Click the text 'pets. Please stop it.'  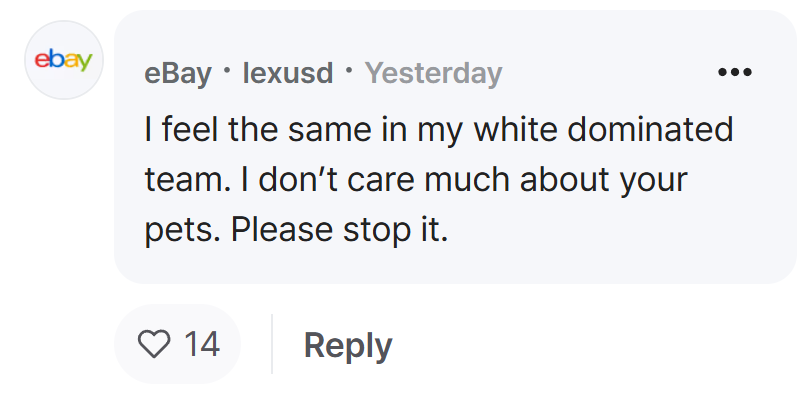[x=296, y=230]
